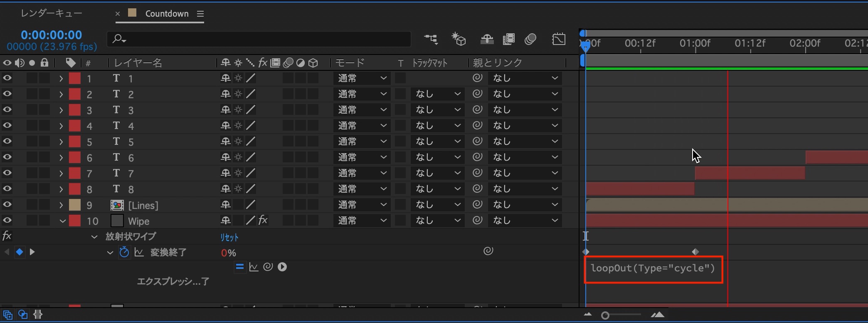
Task: Select the Wipe layer name
Action: pos(139,221)
